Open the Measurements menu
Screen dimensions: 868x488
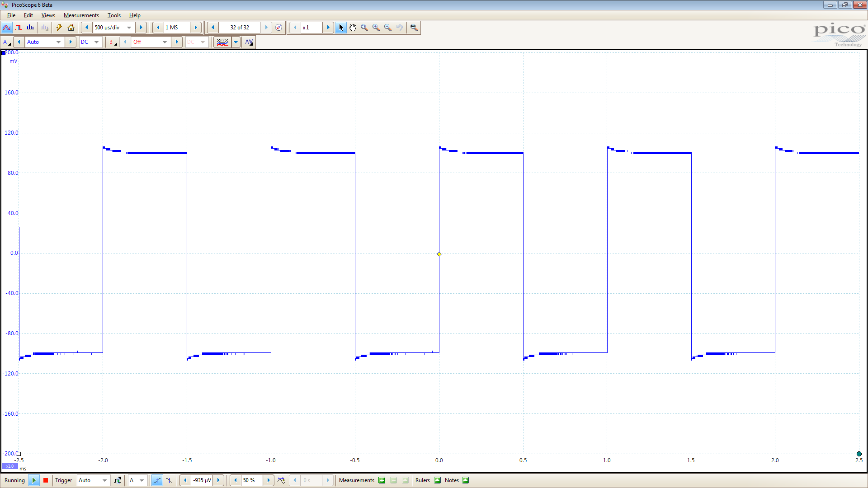(x=81, y=15)
